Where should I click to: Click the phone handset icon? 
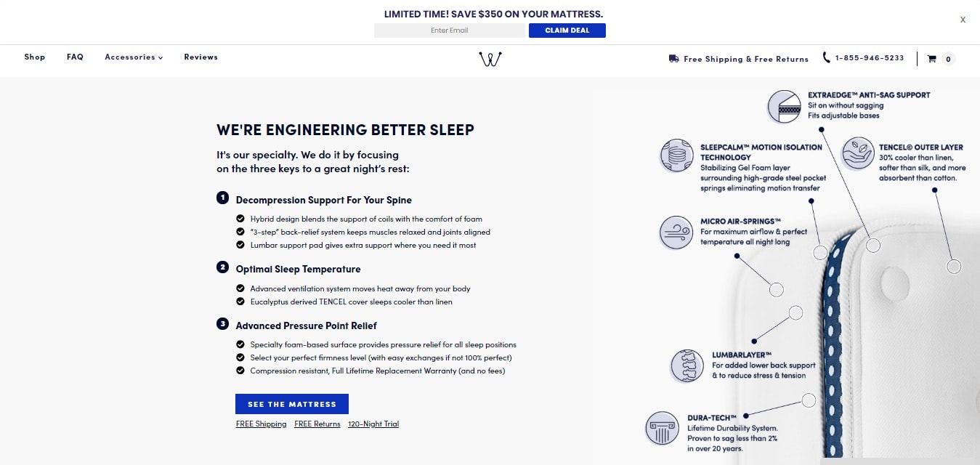coord(827,57)
